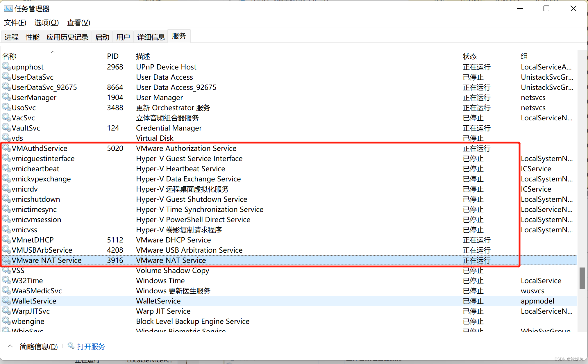Click the service icon for WaaSMedicSvc
Image resolution: width=588 pixels, height=364 pixels.
tap(6, 290)
